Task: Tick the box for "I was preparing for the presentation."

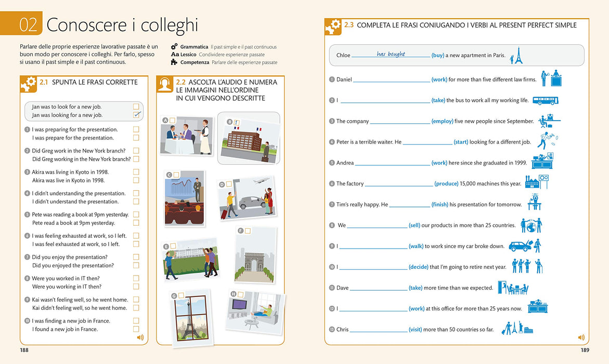Action: tap(136, 129)
